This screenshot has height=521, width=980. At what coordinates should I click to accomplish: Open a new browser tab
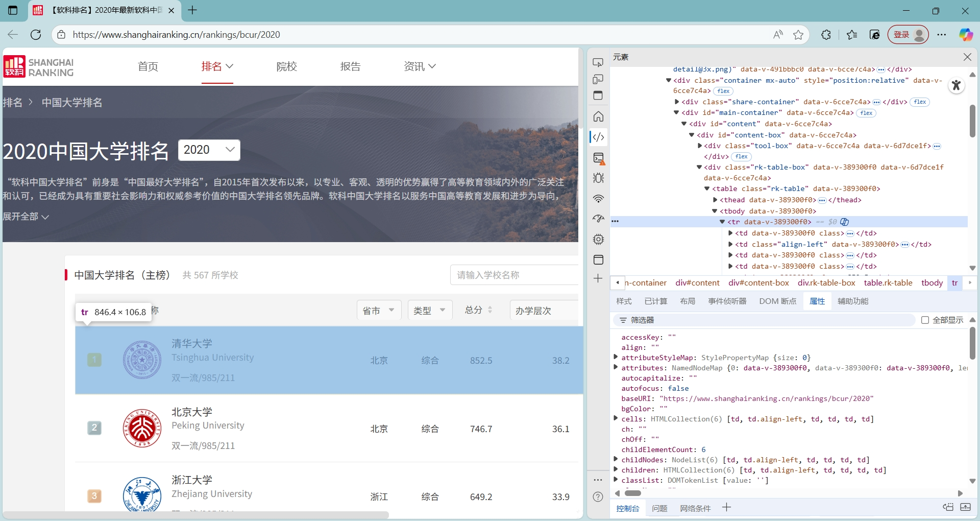pyautogui.click(x=192, y=10)
